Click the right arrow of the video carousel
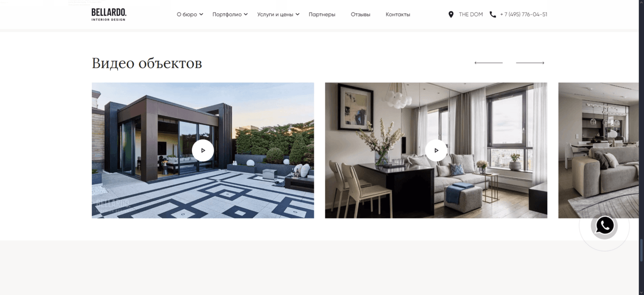Image resolution: width=644 pixels, height=295 pixels. [x=530, y=63]
